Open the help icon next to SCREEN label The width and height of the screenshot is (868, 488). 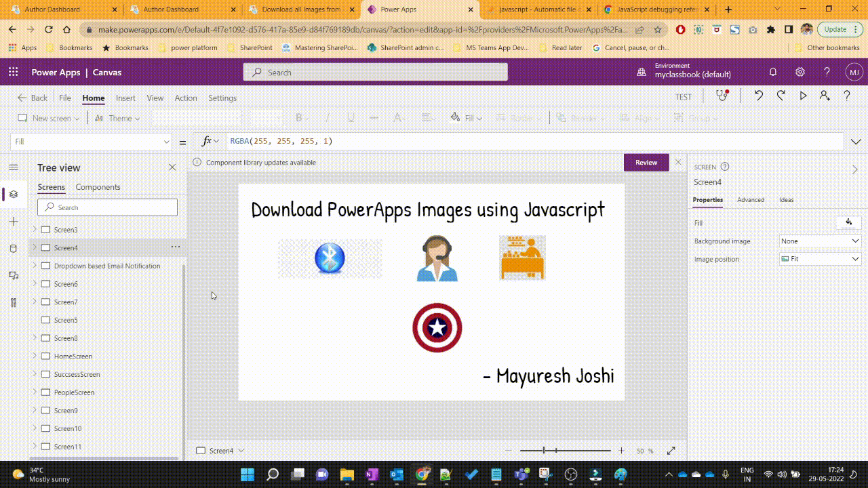tap(725, 167)
